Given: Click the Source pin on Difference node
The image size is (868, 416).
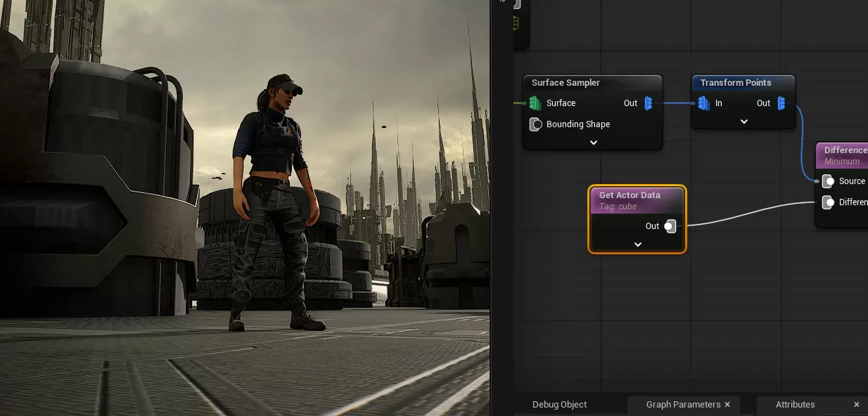Looking at the screenshot, I should coord(827,181).
